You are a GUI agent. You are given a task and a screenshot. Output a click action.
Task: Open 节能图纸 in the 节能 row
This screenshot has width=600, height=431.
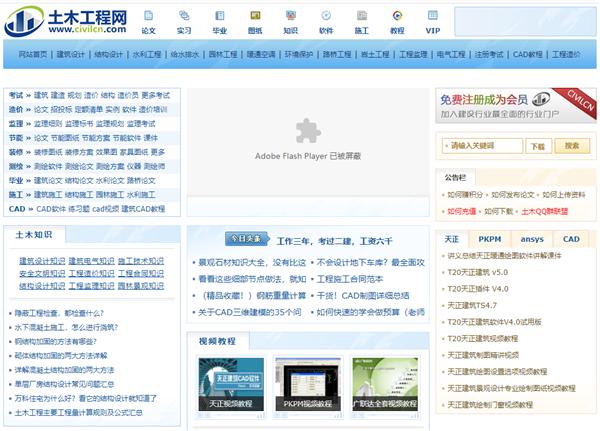(x=65, y=138)
